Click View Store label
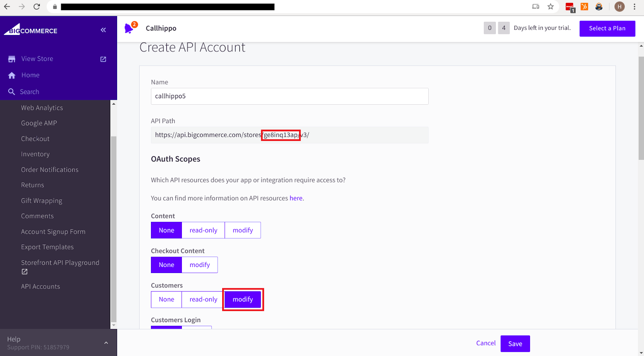Viewport: 644px width, 356px height. (37, 59)
